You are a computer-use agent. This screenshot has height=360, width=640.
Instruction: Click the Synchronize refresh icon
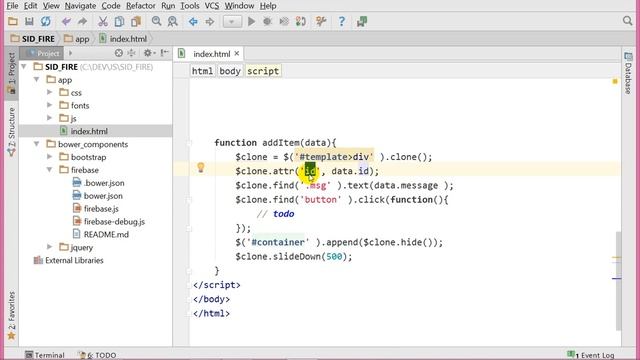pos(45,21)
